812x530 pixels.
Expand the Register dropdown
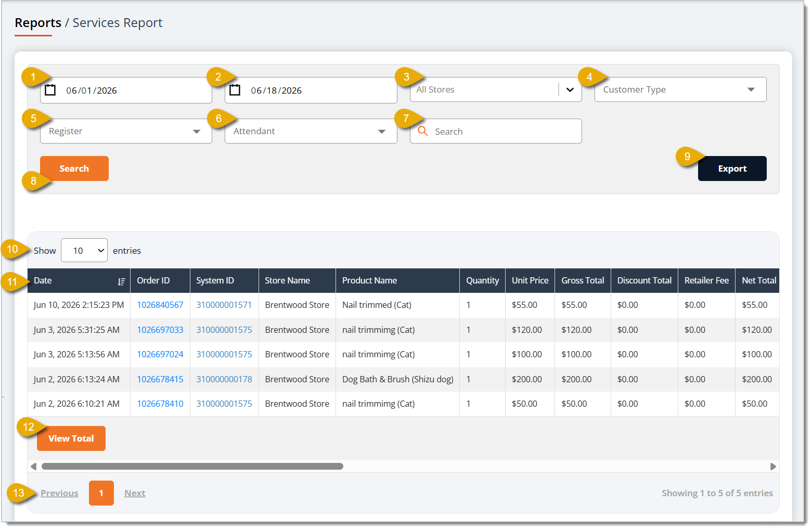click(126, 131)
